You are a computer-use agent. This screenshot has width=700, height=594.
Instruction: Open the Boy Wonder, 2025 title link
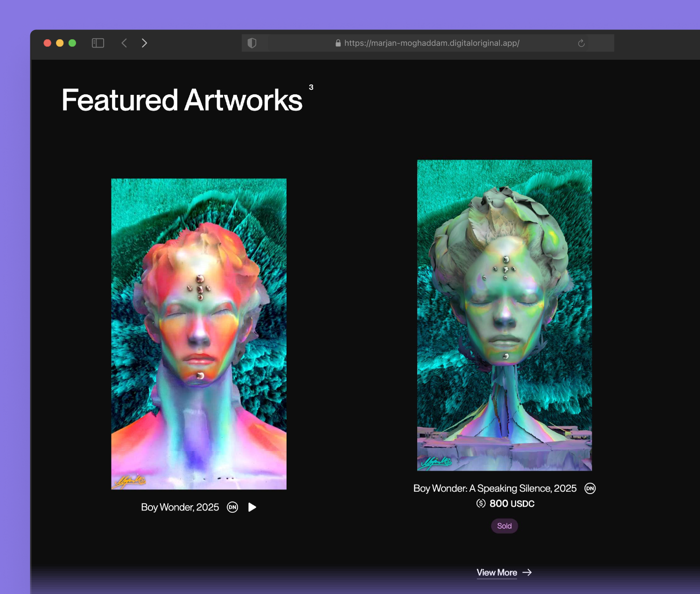pos(180,507)
